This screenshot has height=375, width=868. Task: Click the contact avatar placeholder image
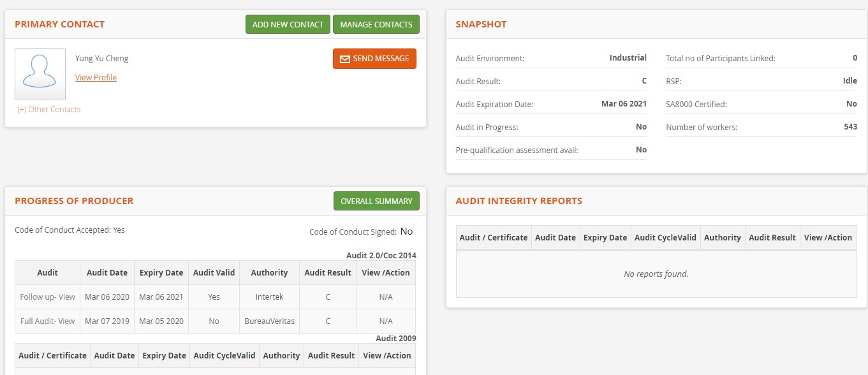click(40, 74)
